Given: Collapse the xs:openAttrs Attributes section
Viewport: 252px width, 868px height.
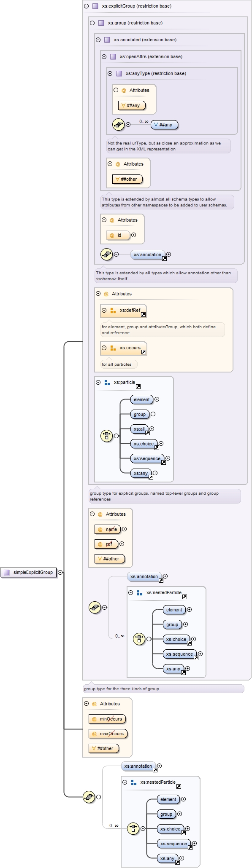Looking at the screenshot, I should (x=110, y=164).
